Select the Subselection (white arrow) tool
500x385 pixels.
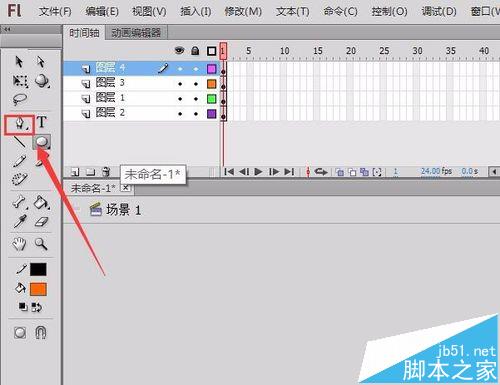[x=40, y=62]
